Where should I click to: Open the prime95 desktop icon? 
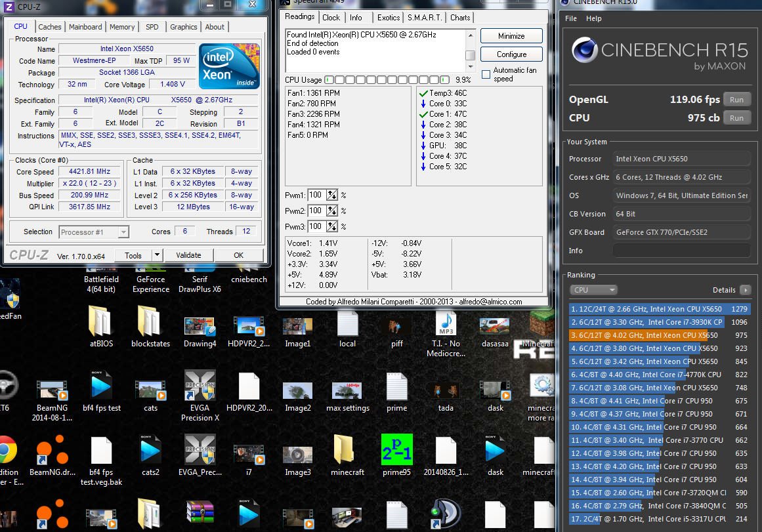396,450
